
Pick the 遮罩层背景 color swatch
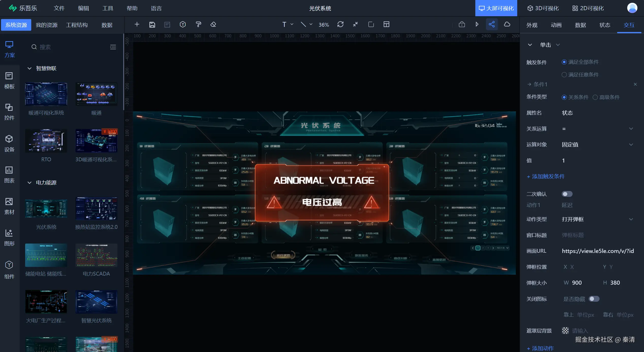[565, 331]
